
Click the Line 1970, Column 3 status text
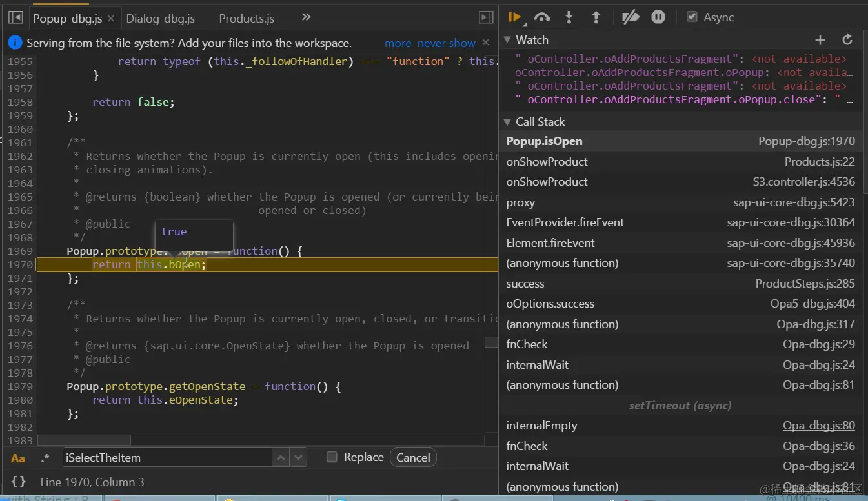(x=92, y=482)
